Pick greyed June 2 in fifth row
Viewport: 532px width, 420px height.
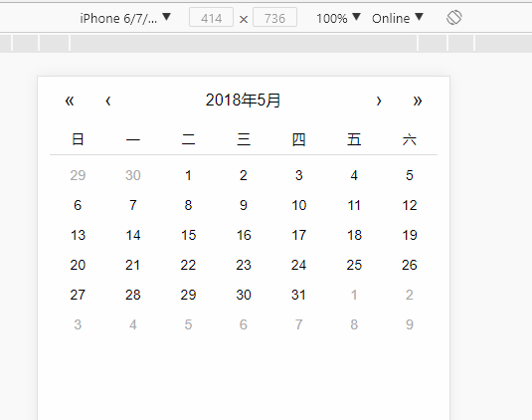point(410,295)
